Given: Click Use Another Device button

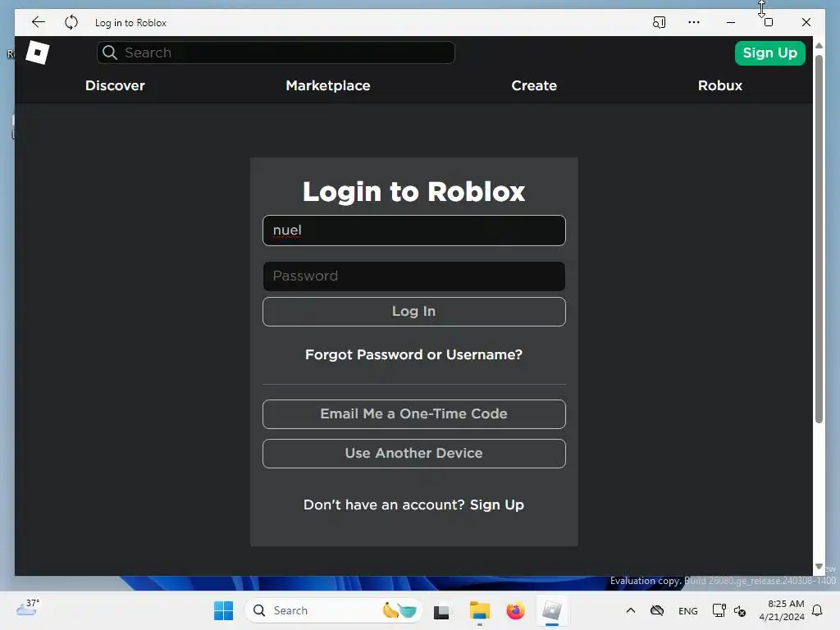Looking at the screenshot, I should pyautogui.click(x=414, y=454).
